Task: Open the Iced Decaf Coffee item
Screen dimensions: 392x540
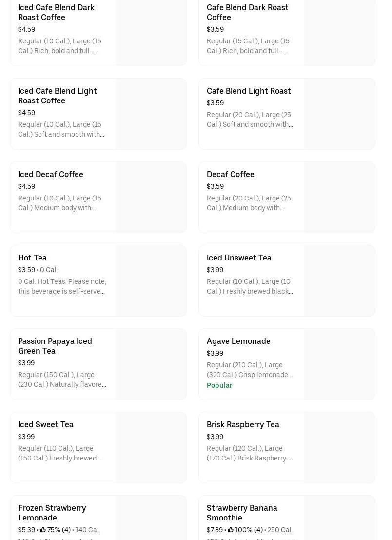Action: tap(51, 174)
